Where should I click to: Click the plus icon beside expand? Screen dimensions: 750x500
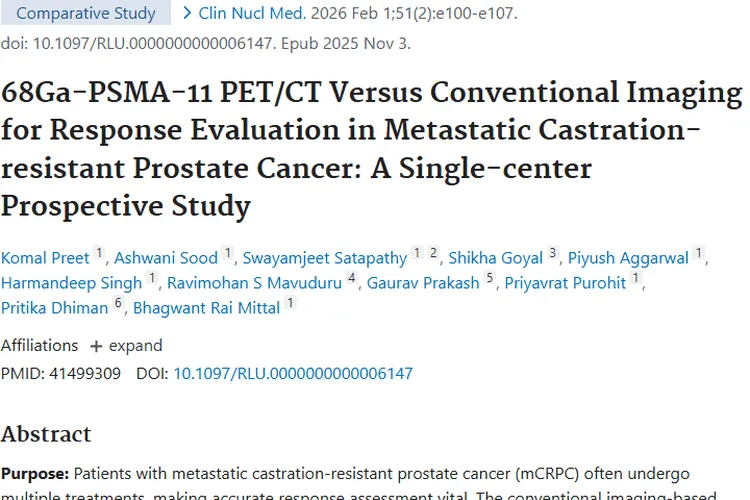(x=96, y=346)
